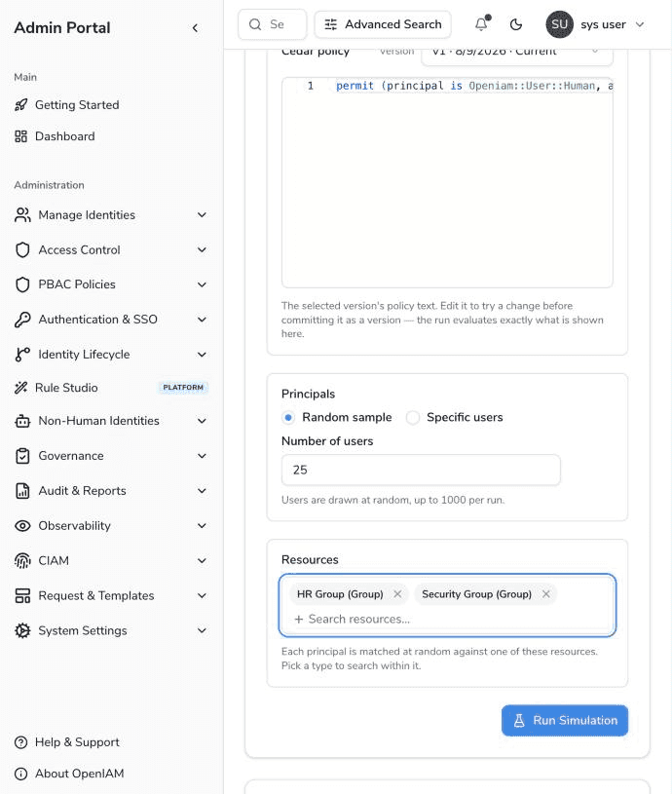Expand PBAC Policies menu
This screenshot has height=794, width=672.
[x=111, y=284]
